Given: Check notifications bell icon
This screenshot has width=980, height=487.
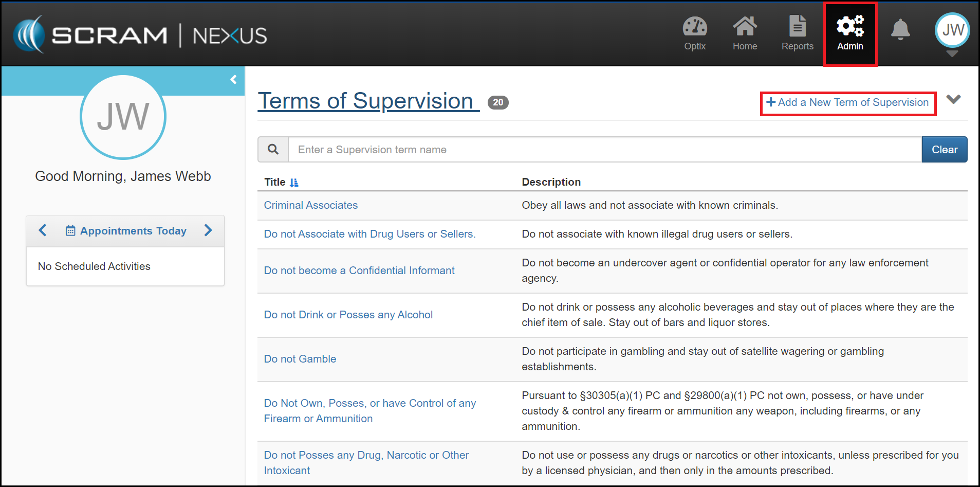Looking at the screenshot, I should [900, 30].
